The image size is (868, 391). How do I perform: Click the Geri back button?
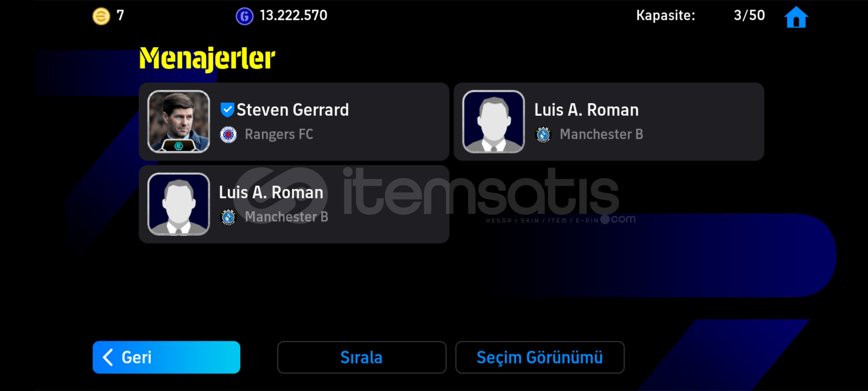pos(166,357)
